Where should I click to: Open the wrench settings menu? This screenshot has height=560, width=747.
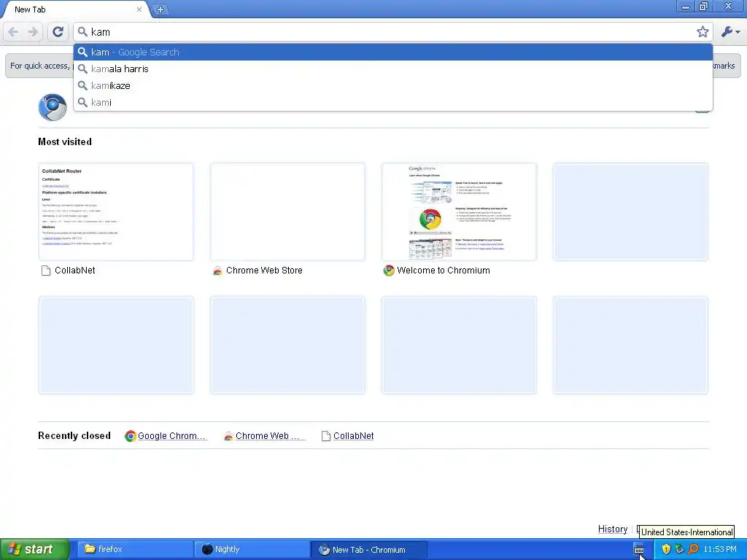pyautogui.click(x=730, y=32)
